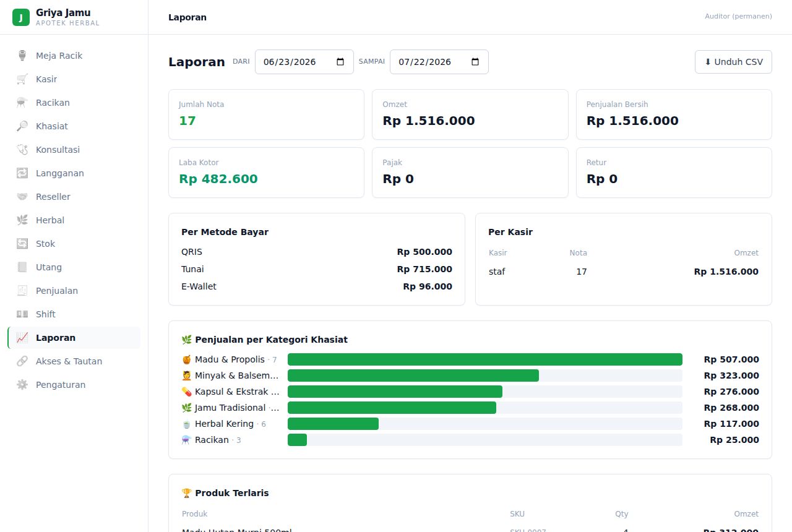Click the green Griya Jamu logo
Screen dimensions: 792x532
tap(21, 17)
